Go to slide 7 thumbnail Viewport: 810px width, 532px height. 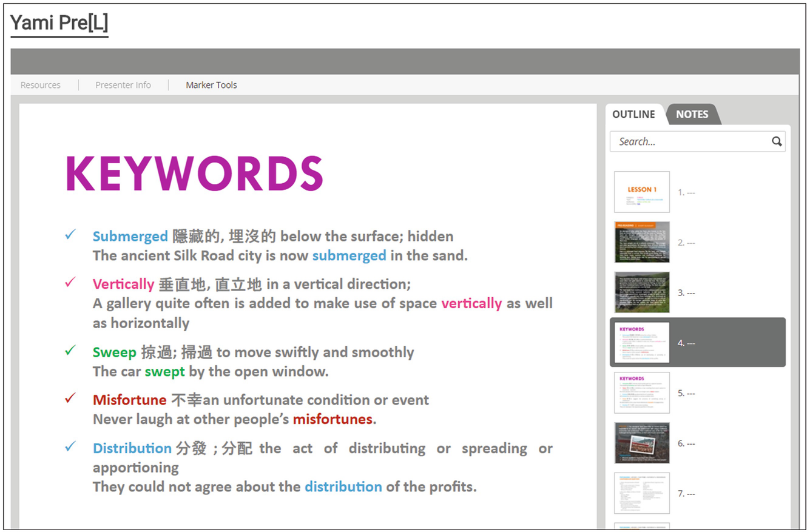click(x=642, y=493)
